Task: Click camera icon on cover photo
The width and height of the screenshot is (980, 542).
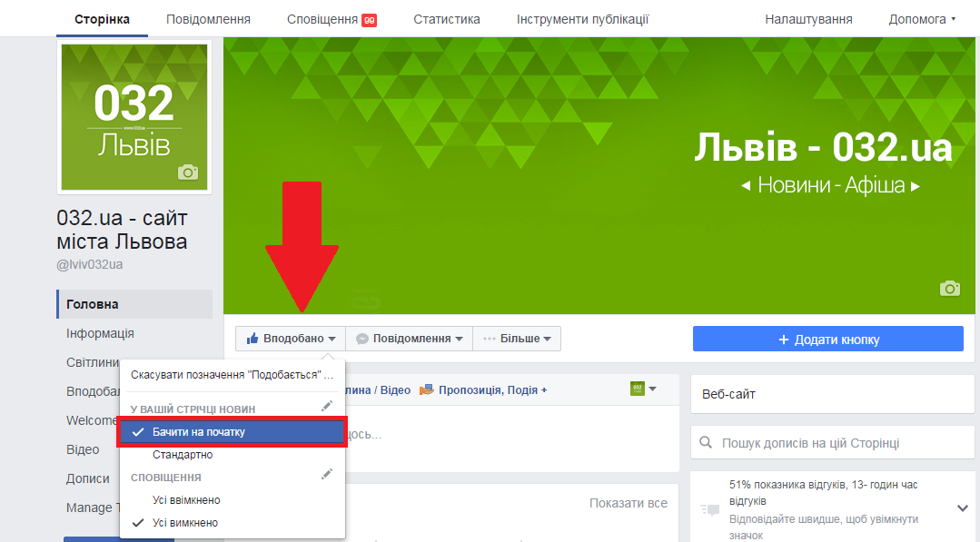Action: (x=949, y=288)
